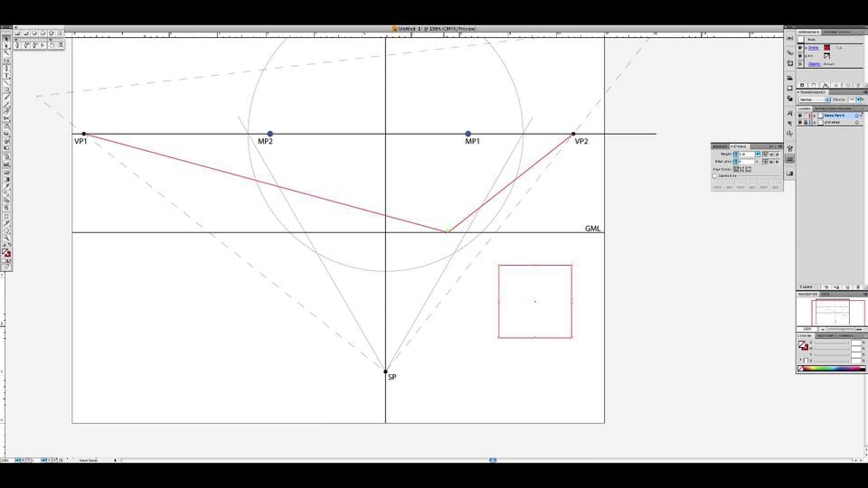Switch to the Appearance tab
Viewport: 868px width, 488px height.
tap(808, 33)
